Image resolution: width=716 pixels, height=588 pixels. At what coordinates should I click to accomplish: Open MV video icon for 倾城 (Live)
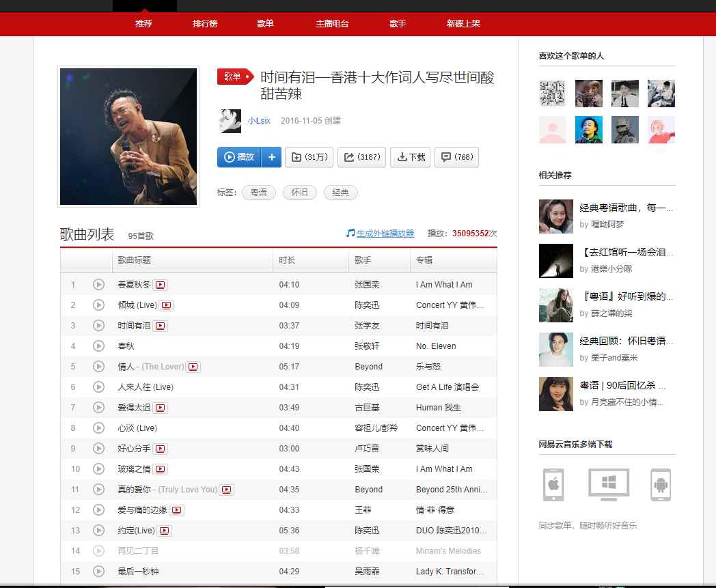point(166,305)
